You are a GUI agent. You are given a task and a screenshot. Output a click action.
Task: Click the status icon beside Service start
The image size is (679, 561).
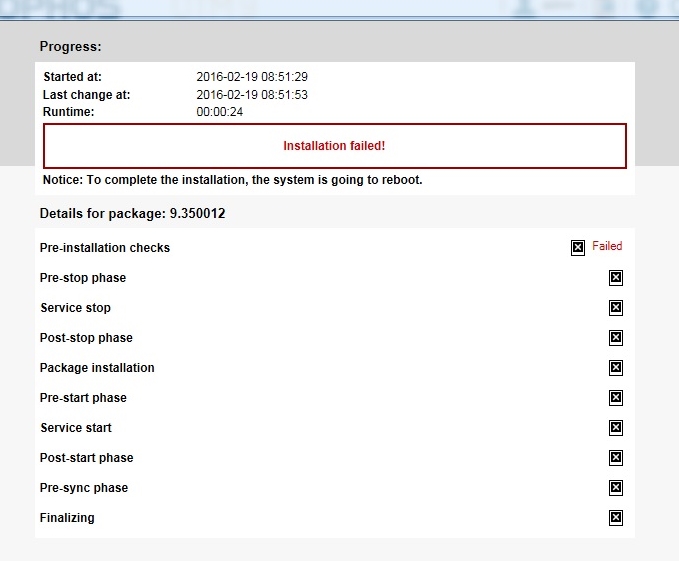click(616, 428)
